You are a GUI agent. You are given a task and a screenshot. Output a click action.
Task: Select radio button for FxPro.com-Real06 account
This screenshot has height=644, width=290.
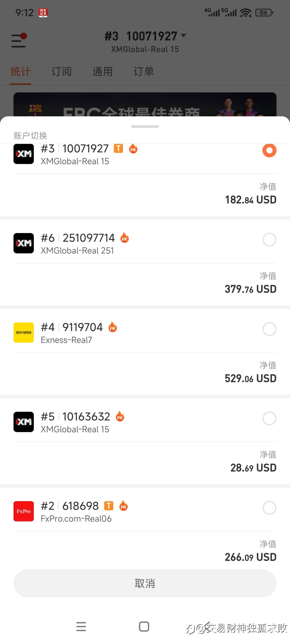tap(269, 507)
